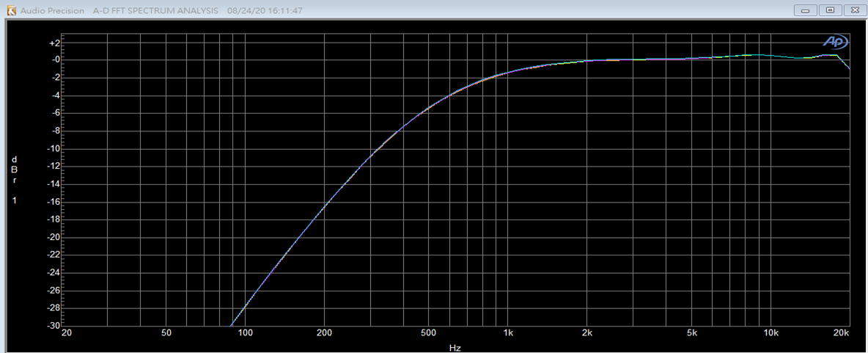The width and height of the screenshot is (868, 353).
Task: Click the '-0' dB reference axis label
Action: pos(54,61)
